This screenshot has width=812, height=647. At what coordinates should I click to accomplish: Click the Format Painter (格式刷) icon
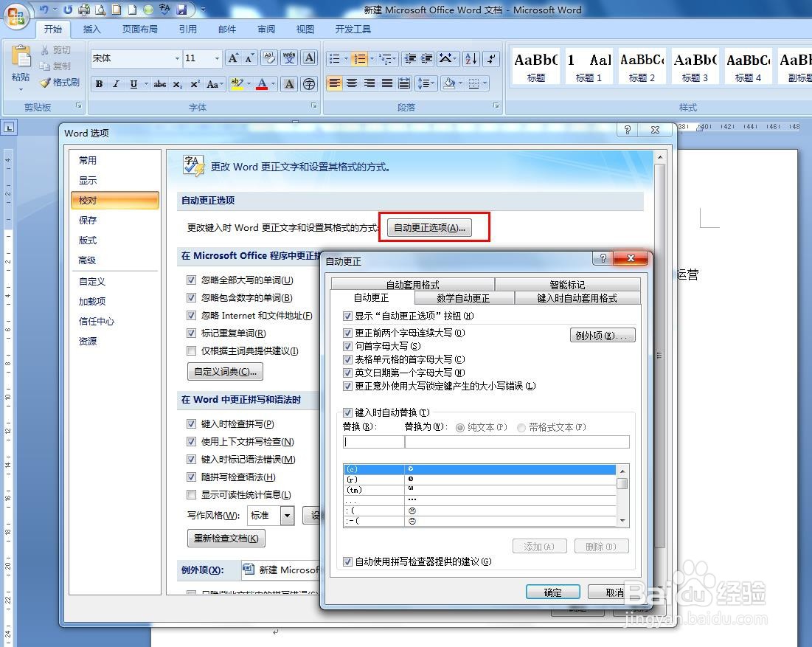[45, 82]
